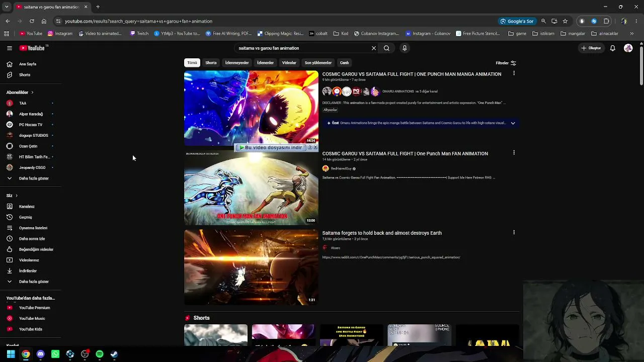This screenshot has height=362, width=644.
Task: Open the Reddit link in the video description
Action: 391,257
